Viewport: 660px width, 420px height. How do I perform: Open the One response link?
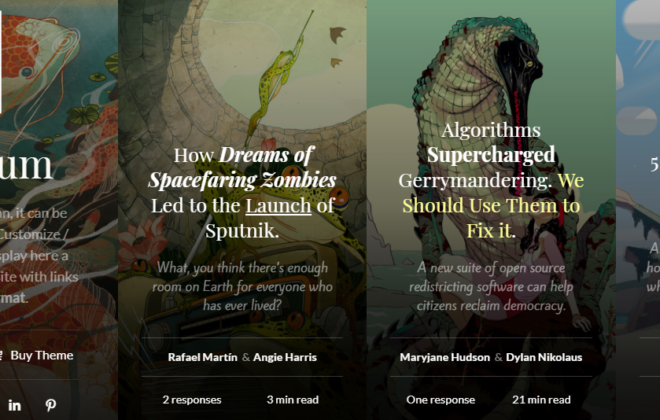tap(441, 400)
